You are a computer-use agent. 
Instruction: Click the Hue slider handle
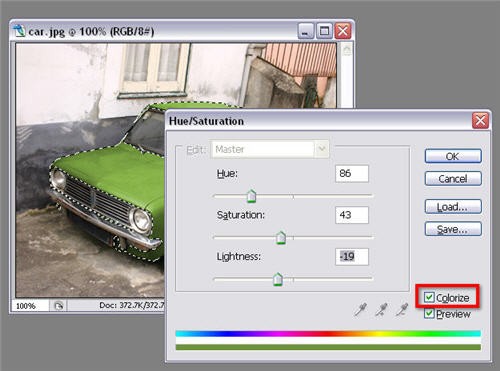tap(252, 196)
